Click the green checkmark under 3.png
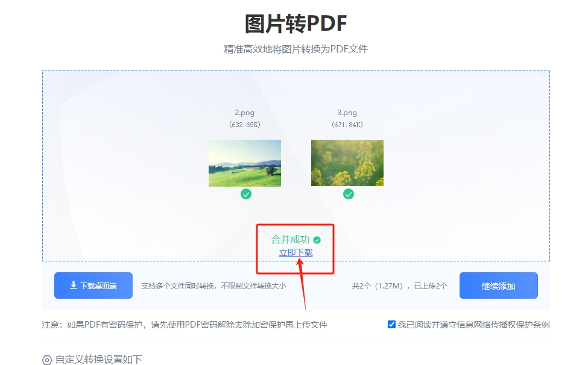The image size is (588, 365). [349, 194]
